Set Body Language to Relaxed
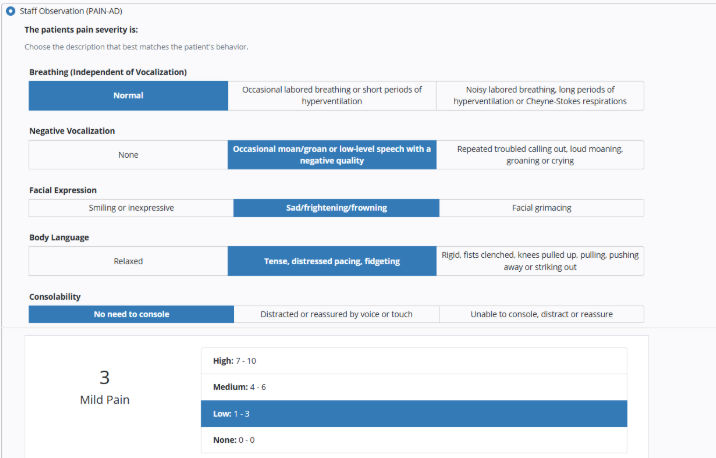Screen dimensions: 716x458 coord(127,261)
